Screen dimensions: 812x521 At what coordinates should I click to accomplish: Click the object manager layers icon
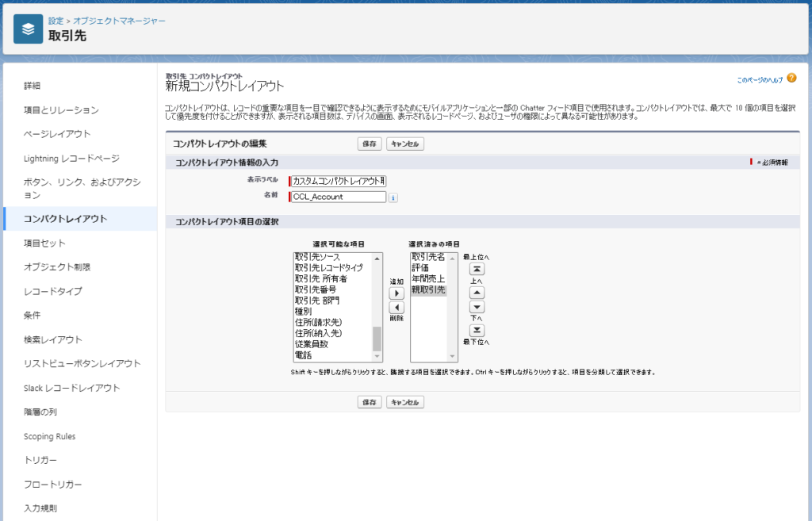click(x=29, y=29)
